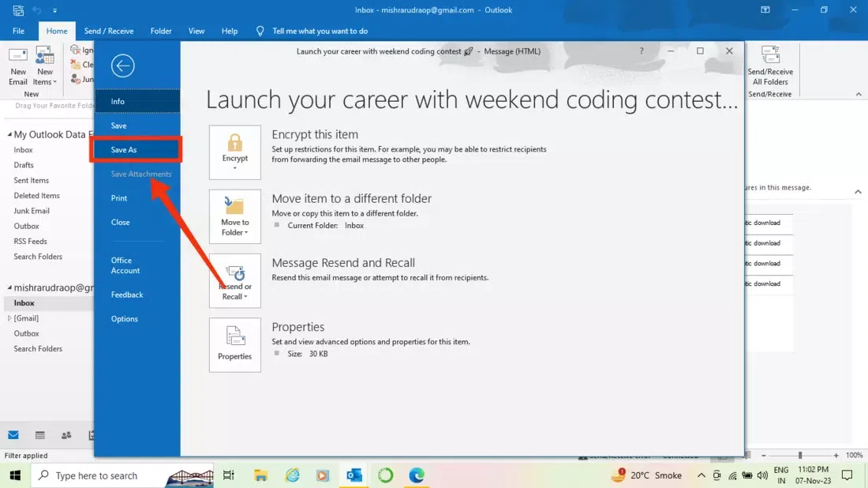Click the Undo icon in title bar

(x=36, y=10)
